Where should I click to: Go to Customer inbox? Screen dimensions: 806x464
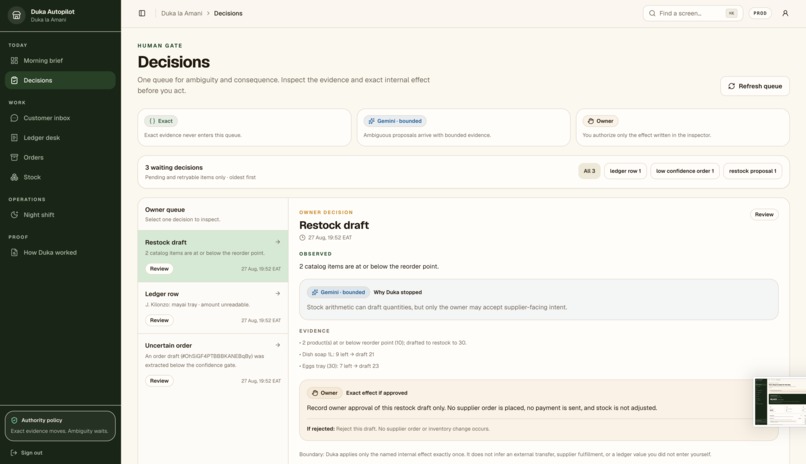click(x=60, y=118)
